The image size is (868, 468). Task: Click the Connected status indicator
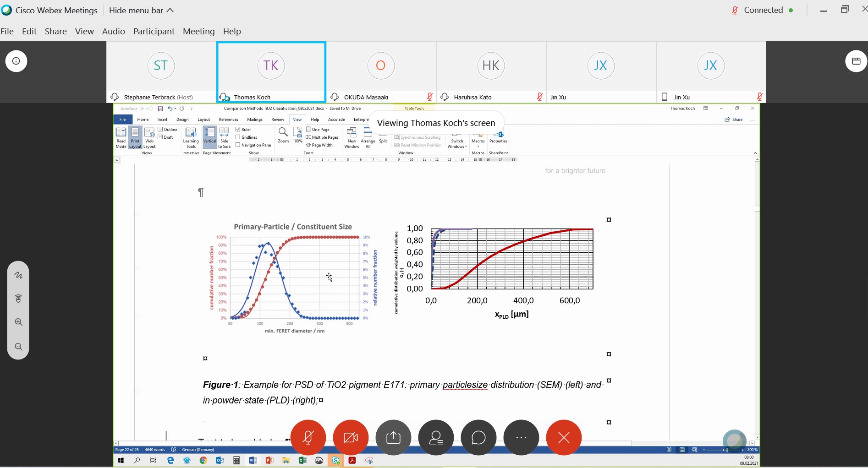click(763, 10)
